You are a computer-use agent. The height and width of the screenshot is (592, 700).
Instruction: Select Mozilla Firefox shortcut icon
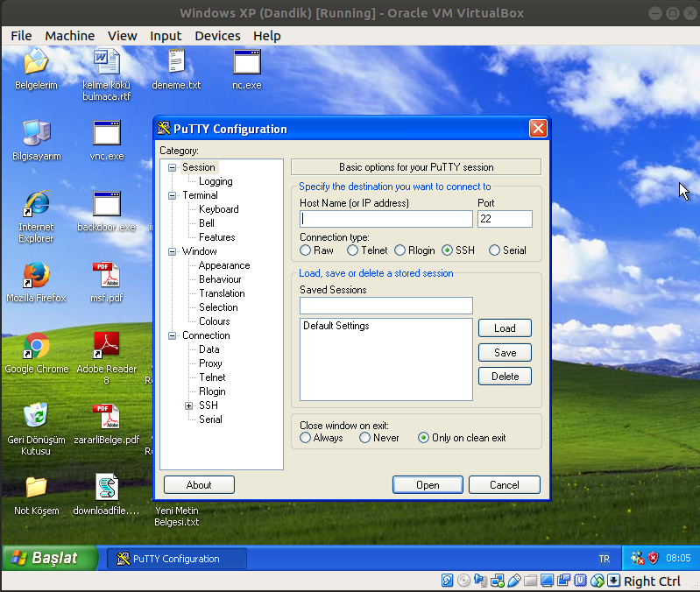(36, 274)
